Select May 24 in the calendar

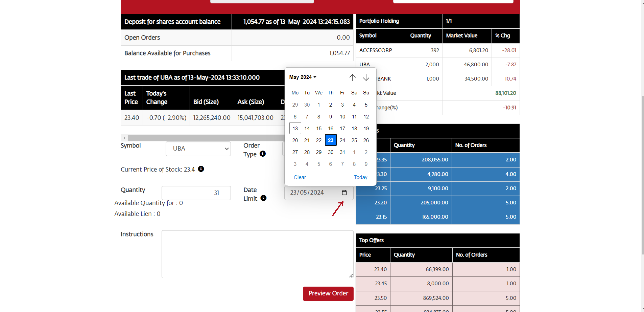click(x=342, y=140)
